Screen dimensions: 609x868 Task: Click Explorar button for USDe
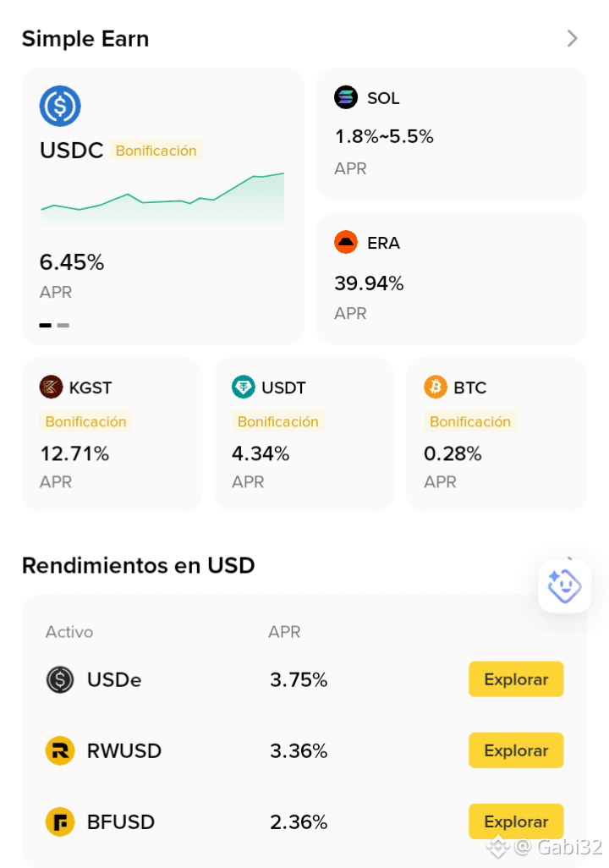tap(516, 679)
